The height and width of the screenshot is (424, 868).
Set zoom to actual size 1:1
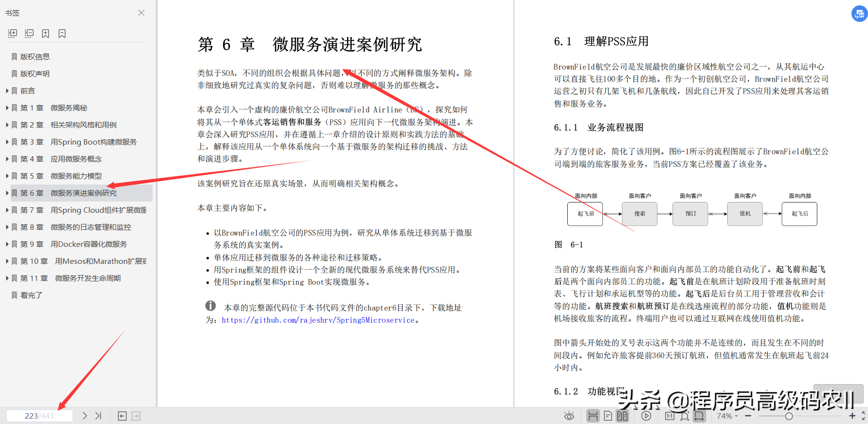point(670,416)
